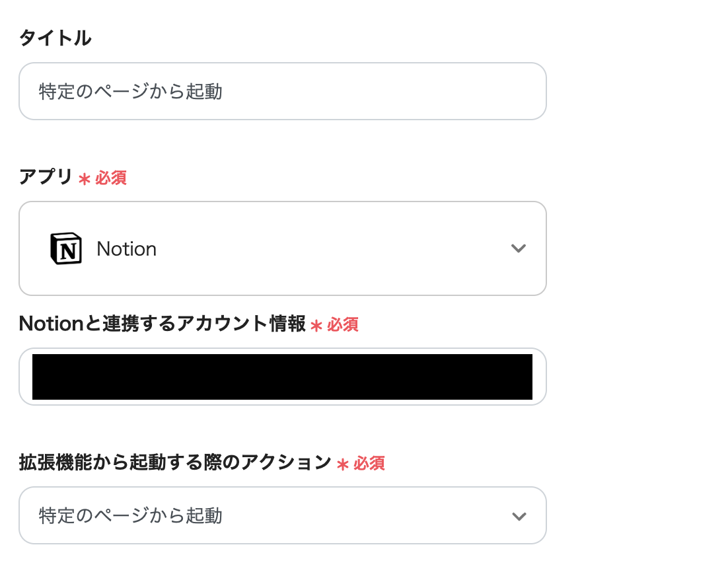Screen dimensions: 728x588
Task: Click the 必須 badge beside アクション label
Action: (369, 463)
